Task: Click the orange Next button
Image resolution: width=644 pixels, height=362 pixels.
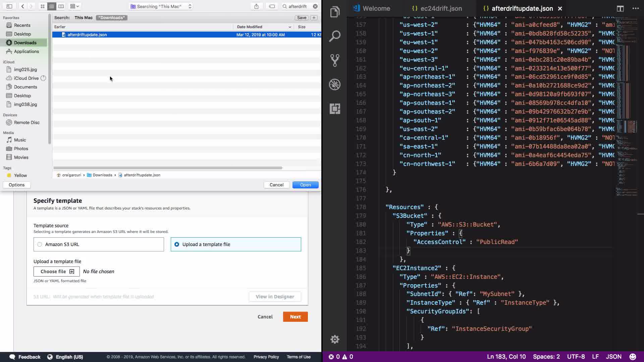Action: 295,317
